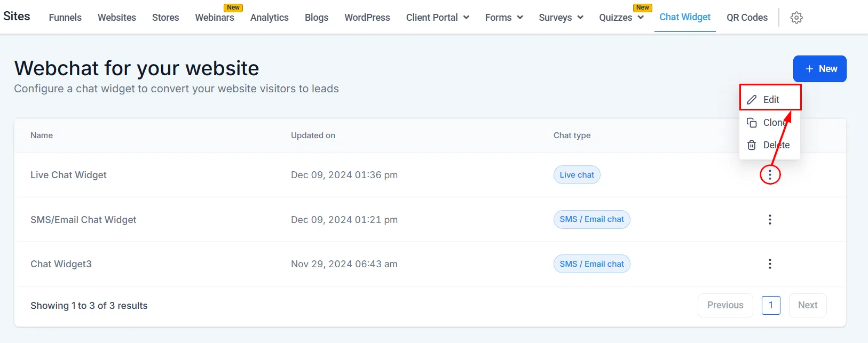Expand the Quizzes dropdown
The image size is (868, 343).
[x=641, y=18]
